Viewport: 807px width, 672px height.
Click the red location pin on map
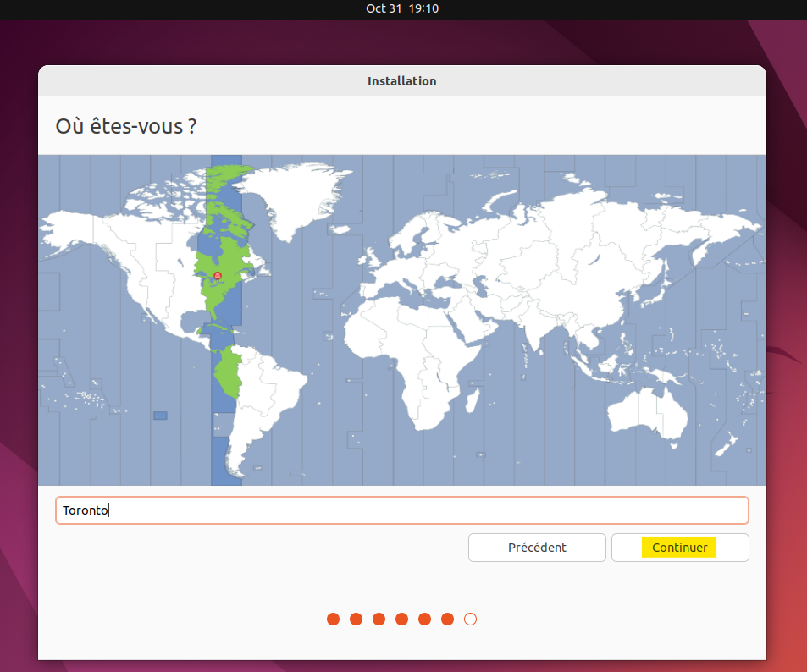tap(218, 276)
